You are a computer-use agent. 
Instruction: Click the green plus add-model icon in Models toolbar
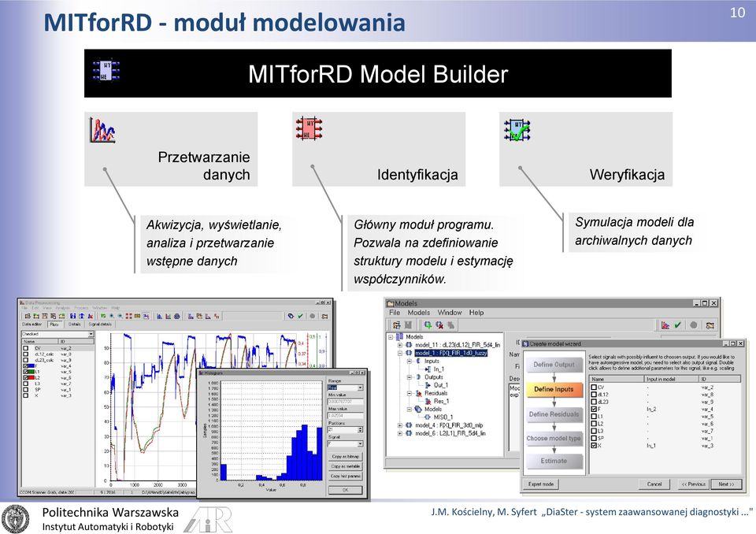pos(428,325)
